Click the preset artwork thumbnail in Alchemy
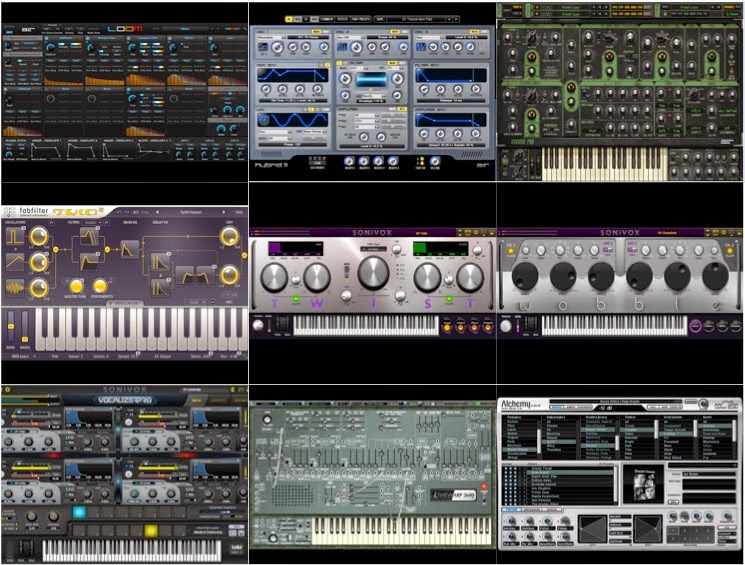This screenshot has height=565, width=745. point(642,484)
